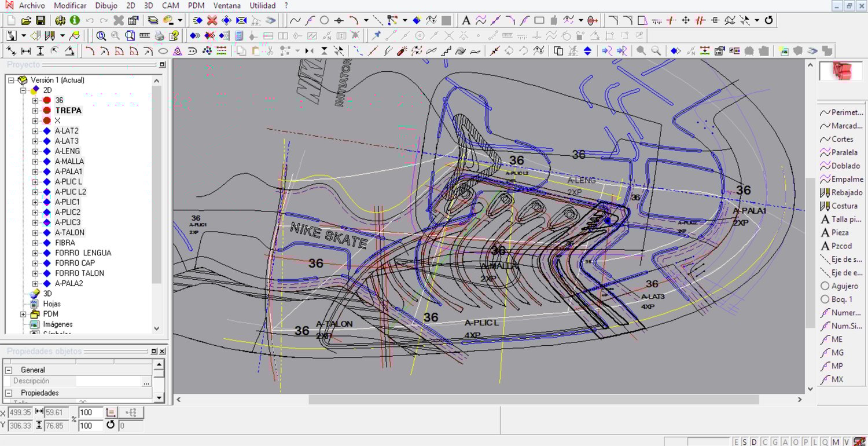Select FORRO LENGUA in project tree
This screenshot has height=446, width=868.
[83, 253]
